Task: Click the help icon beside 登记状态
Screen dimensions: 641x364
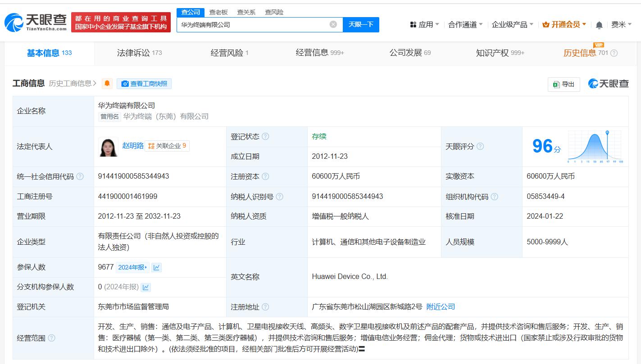Action: pyautogui.click(x=265, y=136)
